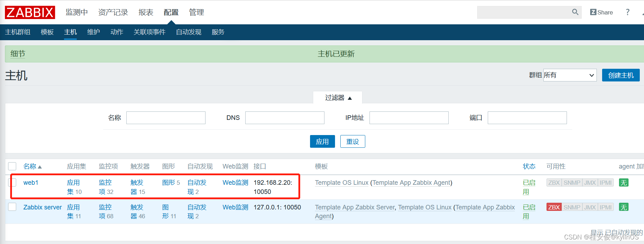The height and width of the screenshot is (244, 644).
Task: Open web1 Web监测 link
Action: pyautogui.click(x=235, y=183)
